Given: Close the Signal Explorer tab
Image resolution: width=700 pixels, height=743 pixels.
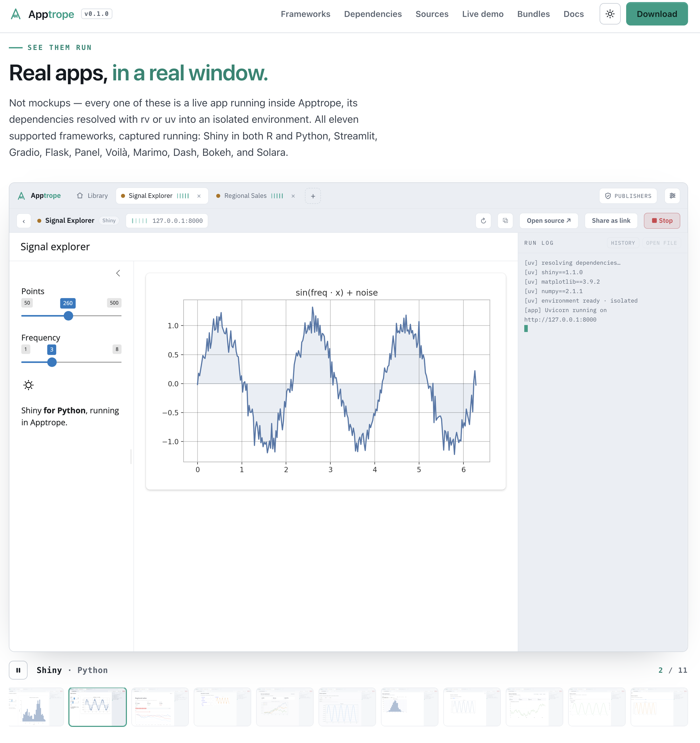Looking at the screenshot, I should pyautogui.click(x=199, y=196).
